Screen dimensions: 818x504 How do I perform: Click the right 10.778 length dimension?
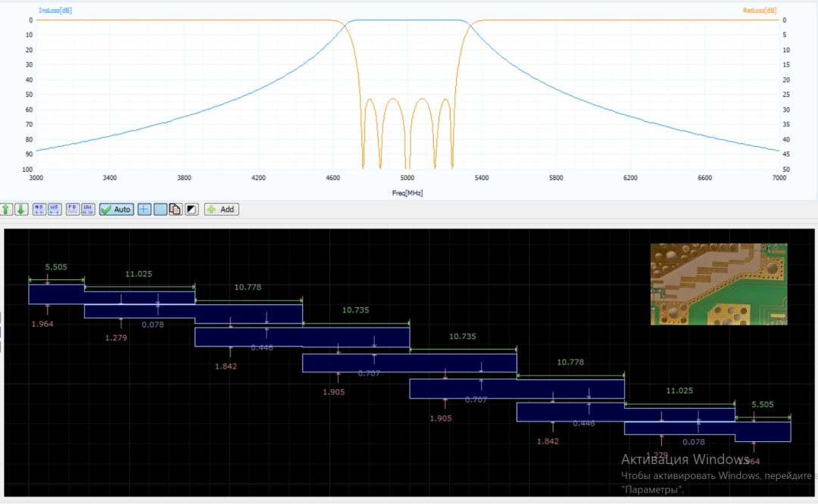pyautogui.click(x=570, y=362)
